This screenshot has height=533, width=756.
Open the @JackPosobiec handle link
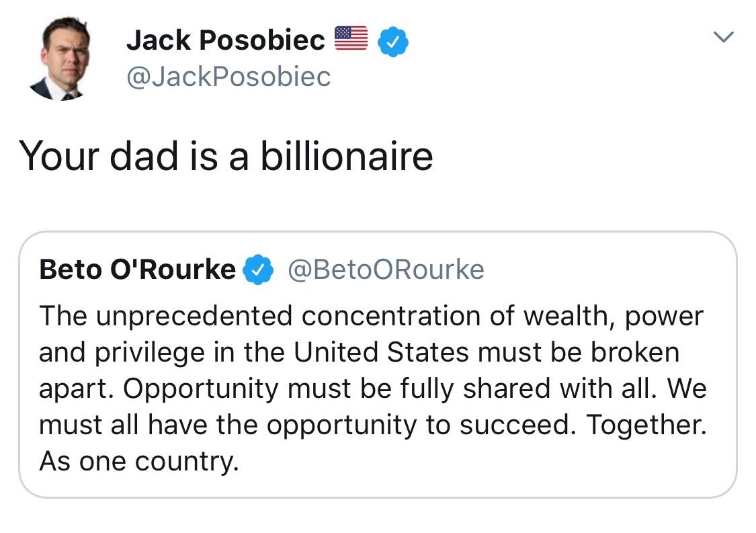(x=228, y=77)
